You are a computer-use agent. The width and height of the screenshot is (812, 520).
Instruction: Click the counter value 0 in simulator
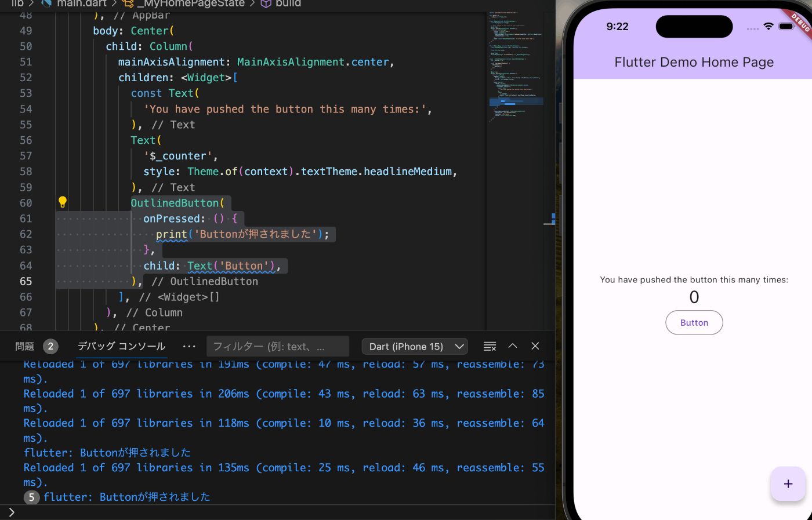pos(694,297)
